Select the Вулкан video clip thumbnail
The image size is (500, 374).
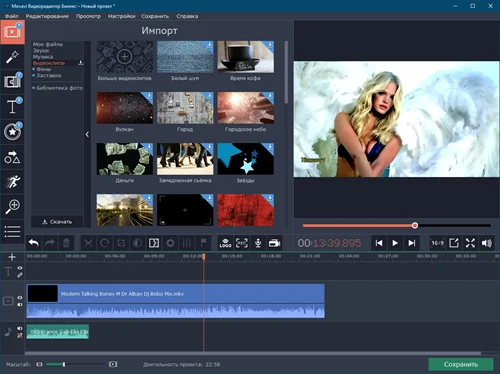[x=125, y=108]
